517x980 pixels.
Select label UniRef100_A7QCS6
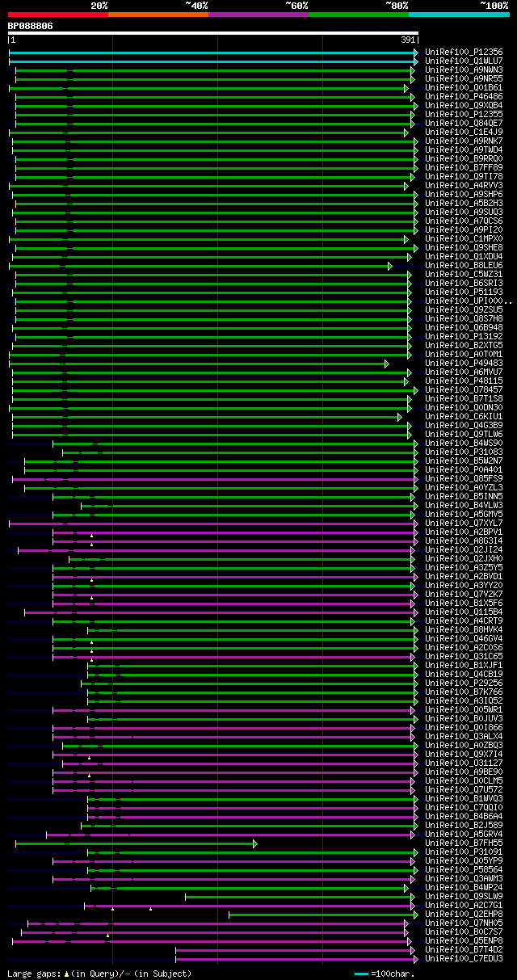pos(464,221)
